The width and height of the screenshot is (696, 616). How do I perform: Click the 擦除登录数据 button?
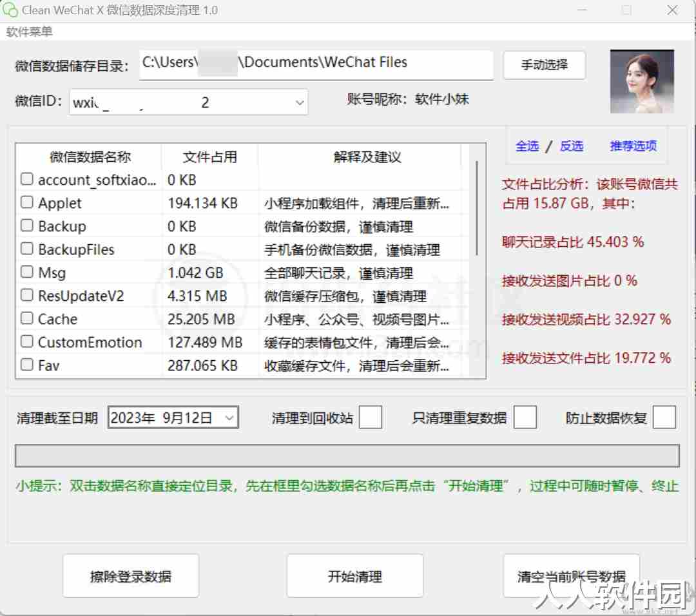tap(130, 577)
